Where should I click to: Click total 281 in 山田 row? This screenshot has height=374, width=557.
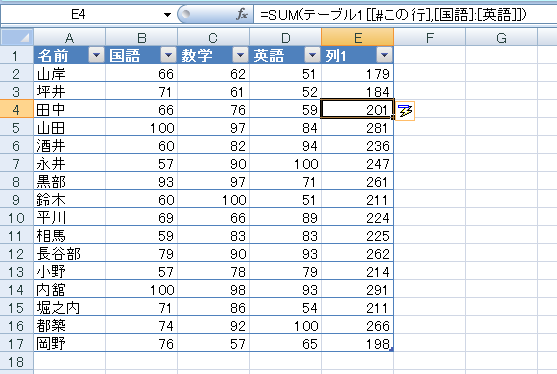point(357,128)
